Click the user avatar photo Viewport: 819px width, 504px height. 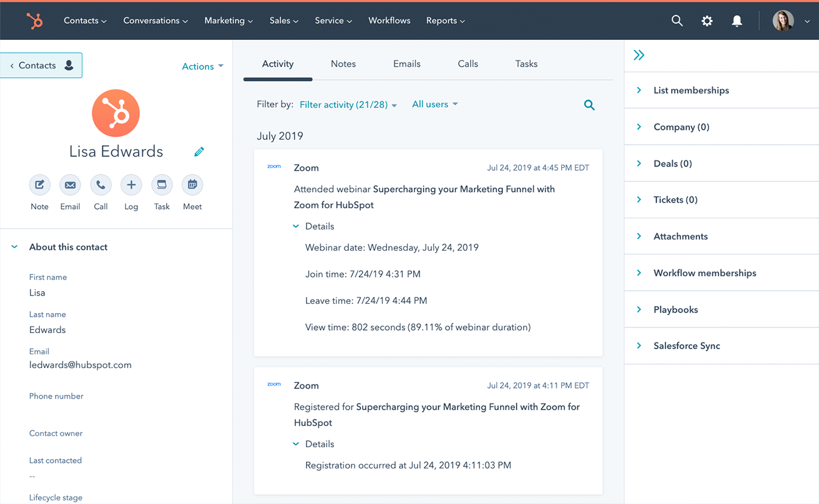coord(783,21)
